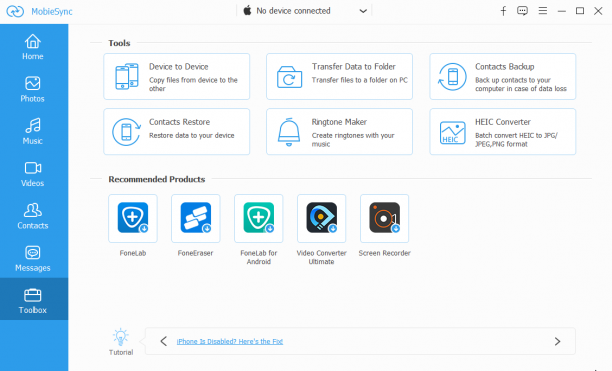Download the FoneEraser product
This screenshot has height=371, width=612.
click(x=196, y=218)
